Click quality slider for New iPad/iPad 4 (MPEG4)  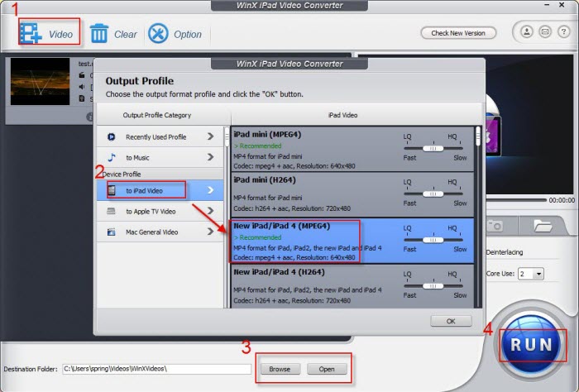(433, 240)
